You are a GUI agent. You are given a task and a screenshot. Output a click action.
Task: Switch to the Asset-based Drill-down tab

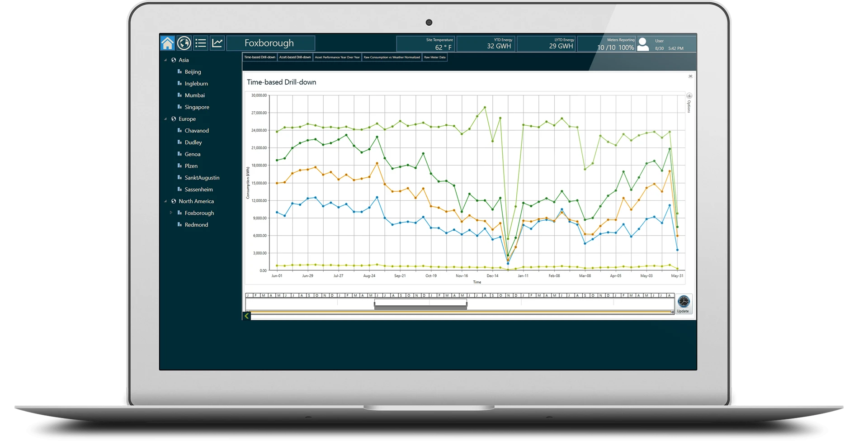[x=295, y=57]
